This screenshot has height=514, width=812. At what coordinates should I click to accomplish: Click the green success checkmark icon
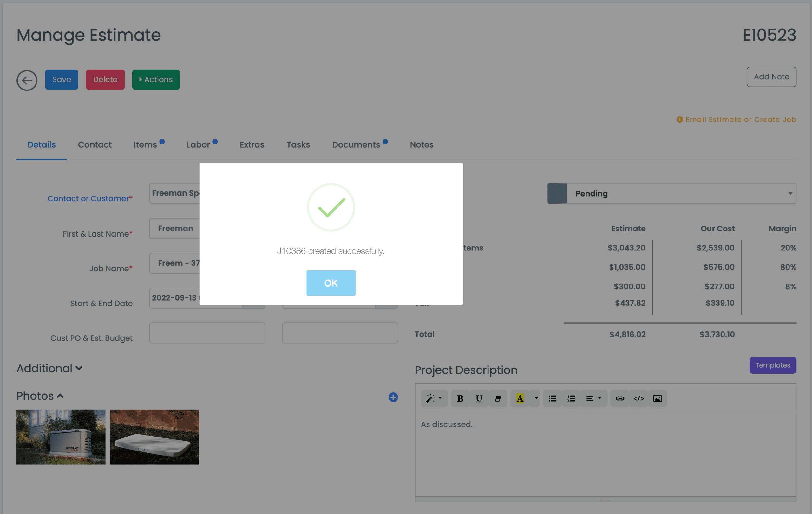click(331, 207)
